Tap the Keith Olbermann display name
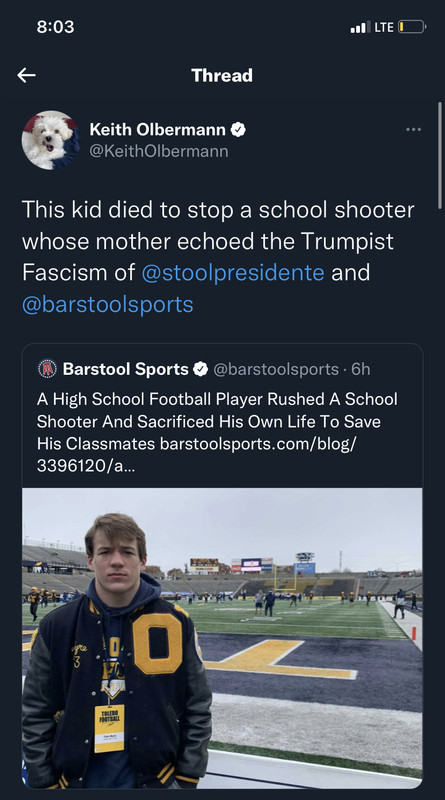Viewport: 445px width, 800px height. coord(157,130)
